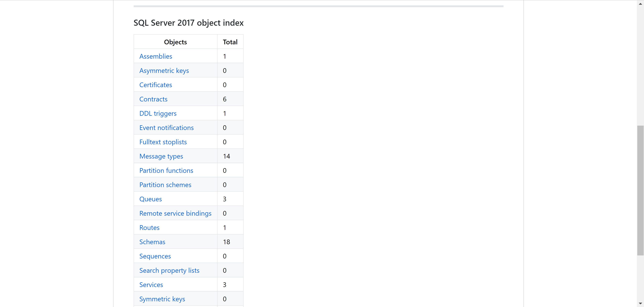Click the Objects column header
The image size is (644, 307).
click(175, 42)
